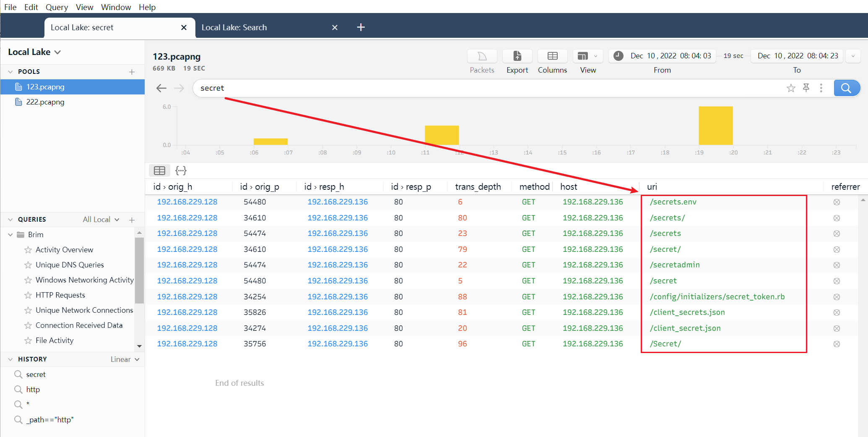The height and width of the screenshot is (437, 868).
Task: Pin the current search query
Action: (806, 88)
